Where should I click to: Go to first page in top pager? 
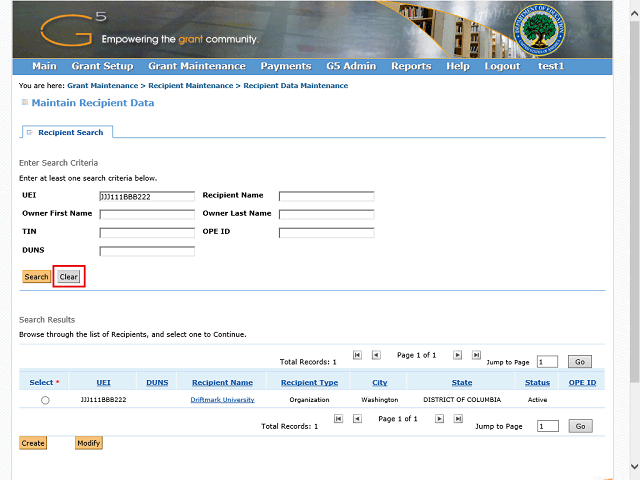click(x=357, y=355)
